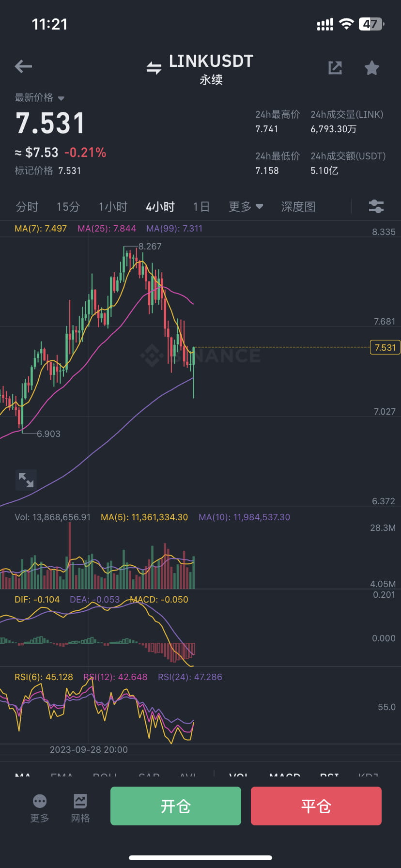Toggle the MACD sub indicator
Screen dimensions: 401x868
(x=285, y=775)
